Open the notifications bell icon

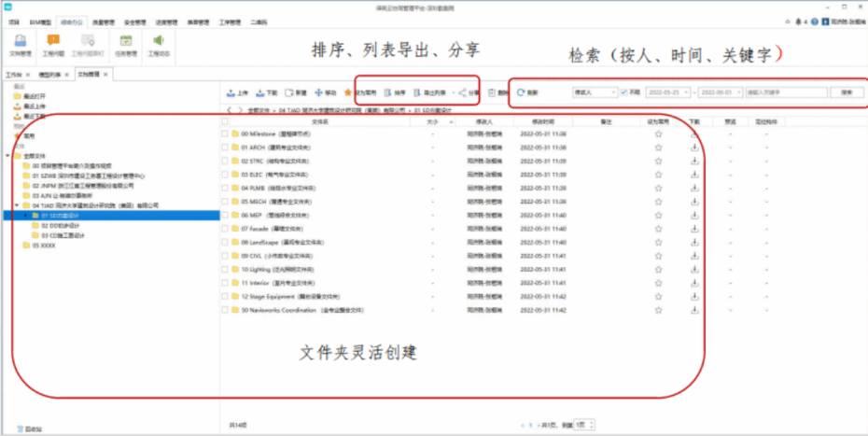(x=798, y=22)
